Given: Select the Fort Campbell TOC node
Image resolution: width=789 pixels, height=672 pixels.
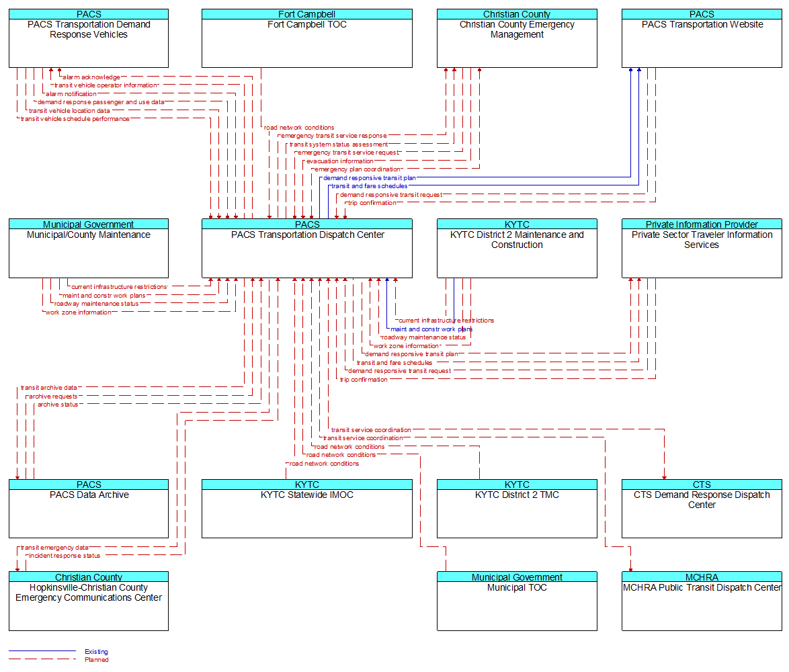Looking at the screenshot, I should point(307,38).
